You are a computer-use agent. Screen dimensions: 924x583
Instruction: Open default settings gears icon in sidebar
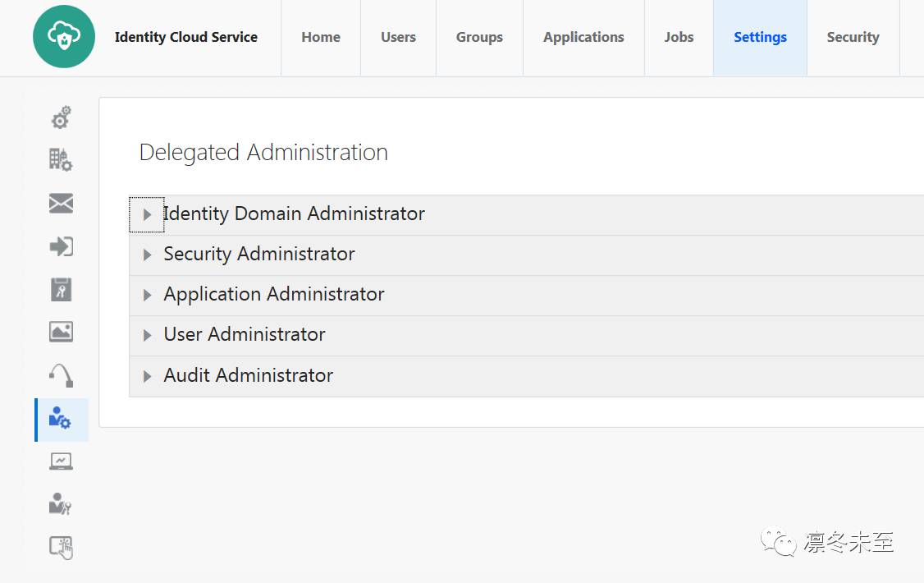pos(62,117)
